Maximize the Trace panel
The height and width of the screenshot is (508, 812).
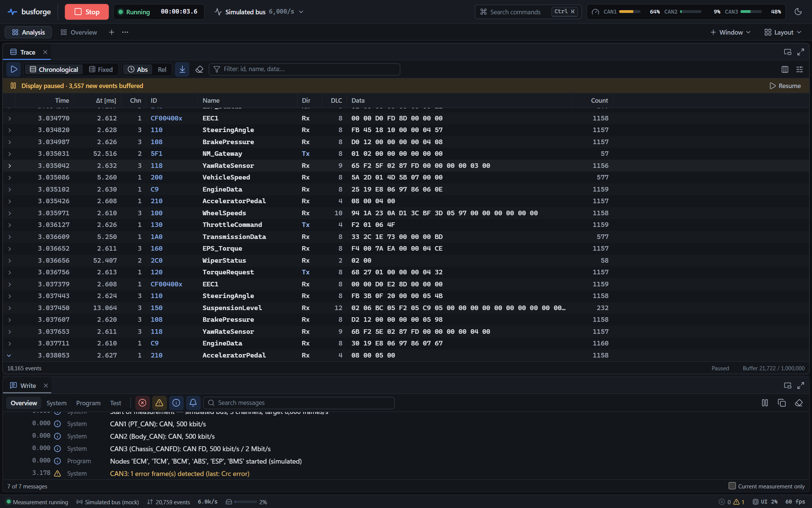click(x=801, y=52)
